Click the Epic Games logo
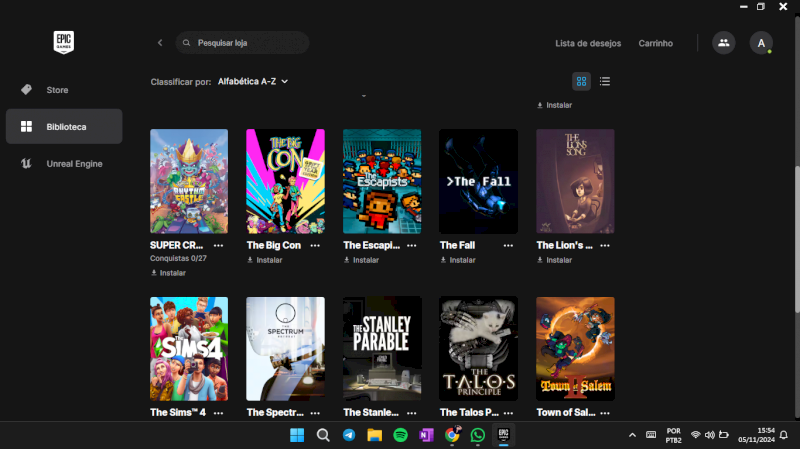This screenshot has height=449, width=800. [64, 42]
